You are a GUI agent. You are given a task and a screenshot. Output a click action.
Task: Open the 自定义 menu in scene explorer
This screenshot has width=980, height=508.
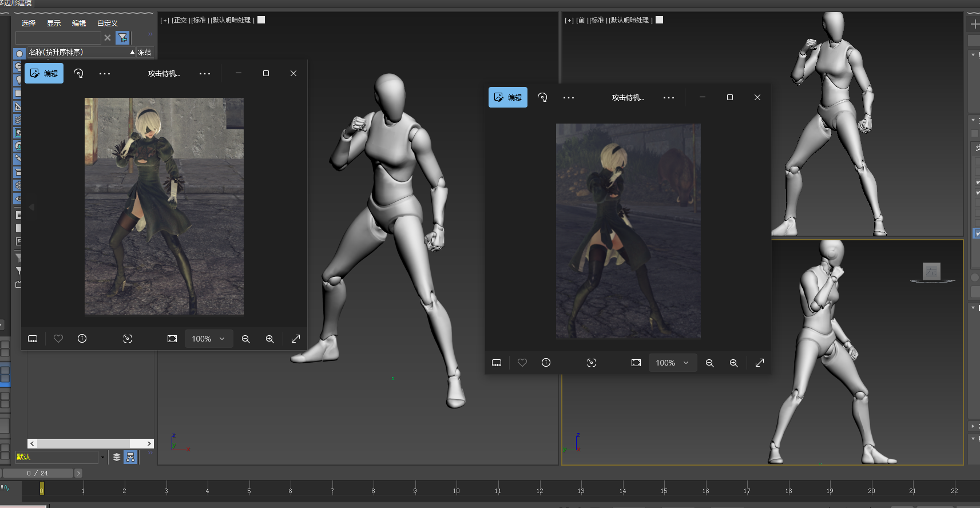108,23
